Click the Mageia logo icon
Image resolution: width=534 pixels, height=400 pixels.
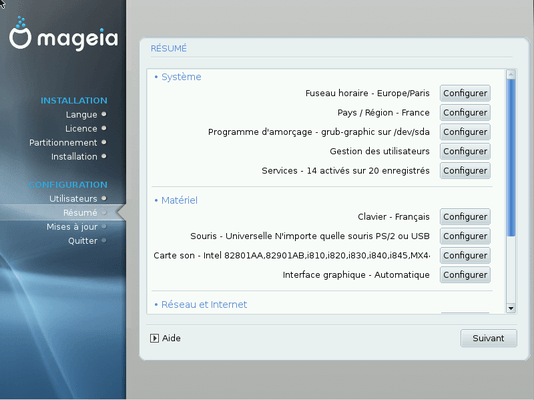[20, 33]
